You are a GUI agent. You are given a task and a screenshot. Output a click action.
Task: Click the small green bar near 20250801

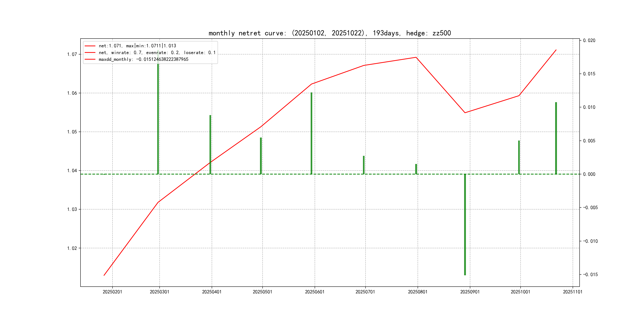[416, 169]
